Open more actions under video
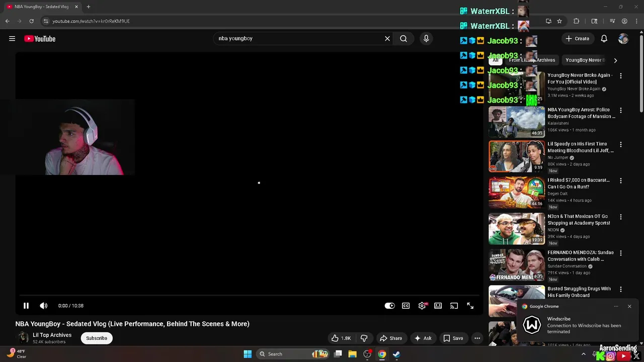 pos(477,338)
